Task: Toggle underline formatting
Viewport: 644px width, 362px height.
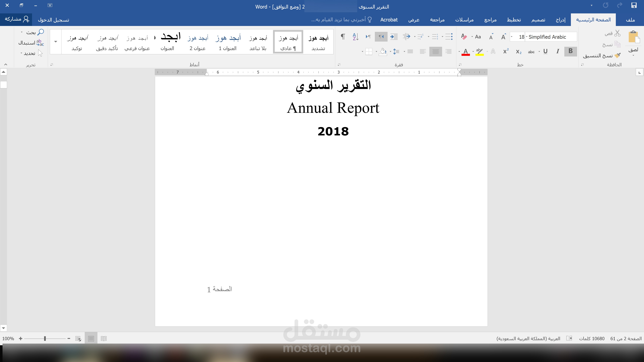Action: point(545,51)
